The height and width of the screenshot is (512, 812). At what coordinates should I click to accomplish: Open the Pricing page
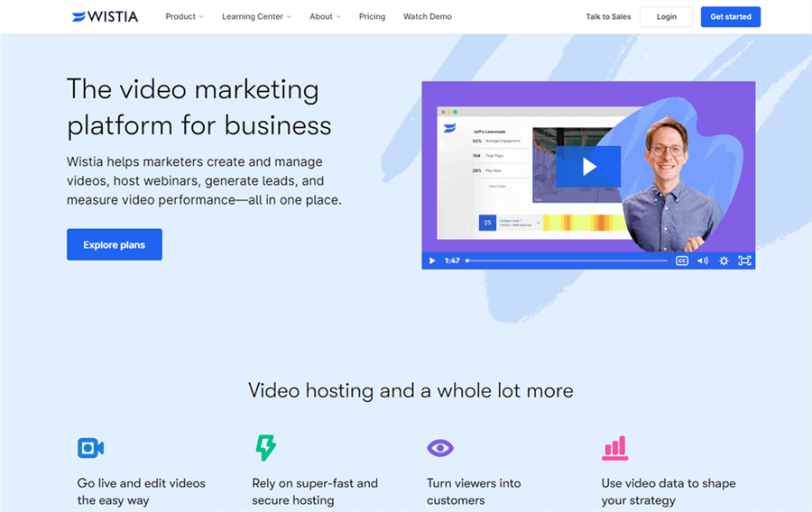point(372,16)
